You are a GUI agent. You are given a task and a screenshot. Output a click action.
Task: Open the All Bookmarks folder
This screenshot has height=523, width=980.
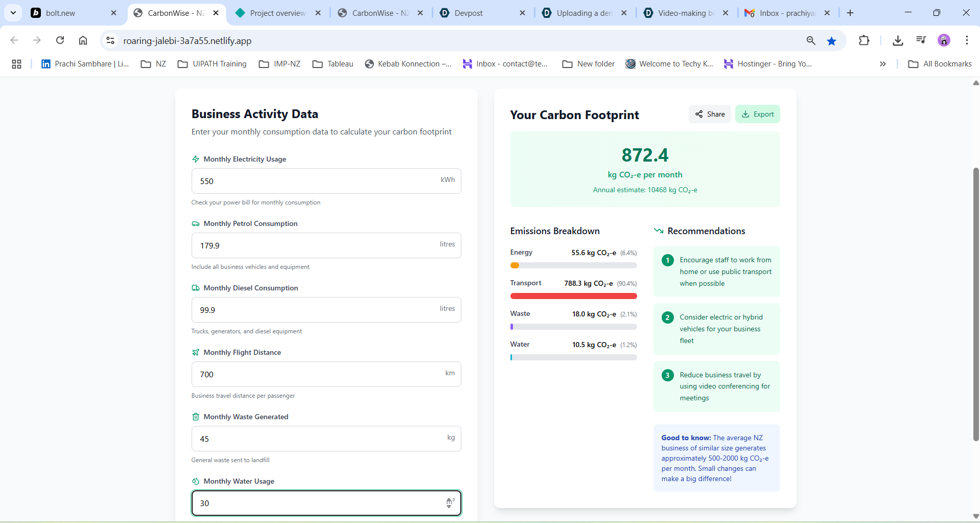[x=940, y=64]
